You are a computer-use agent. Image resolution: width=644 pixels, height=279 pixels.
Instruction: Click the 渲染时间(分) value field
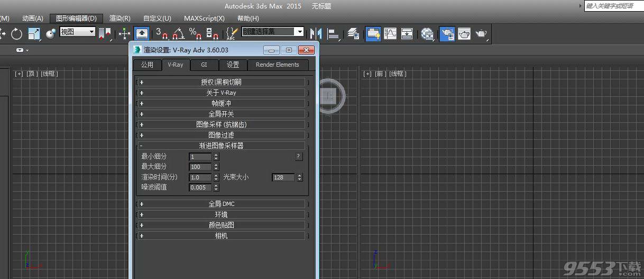[200, 177]
